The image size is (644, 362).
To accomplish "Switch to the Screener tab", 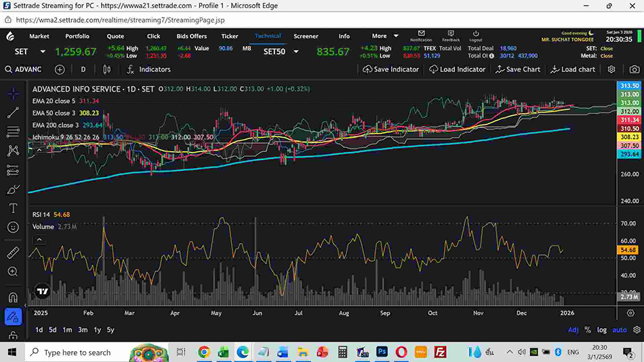I will [x=306, y=36].
